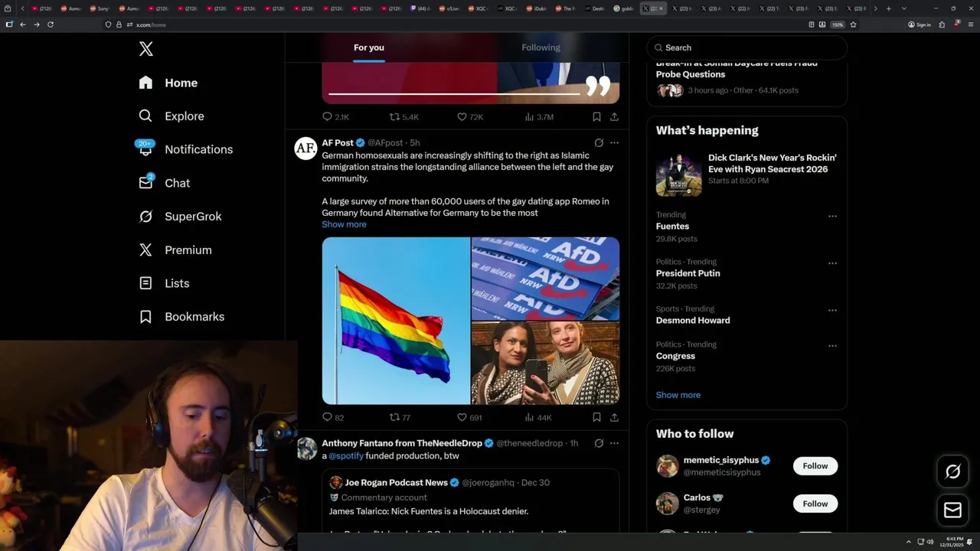Ask Grok about Anthony Fantano's tweet
This screenshot has height=551, width=980.
coord(599,443)
